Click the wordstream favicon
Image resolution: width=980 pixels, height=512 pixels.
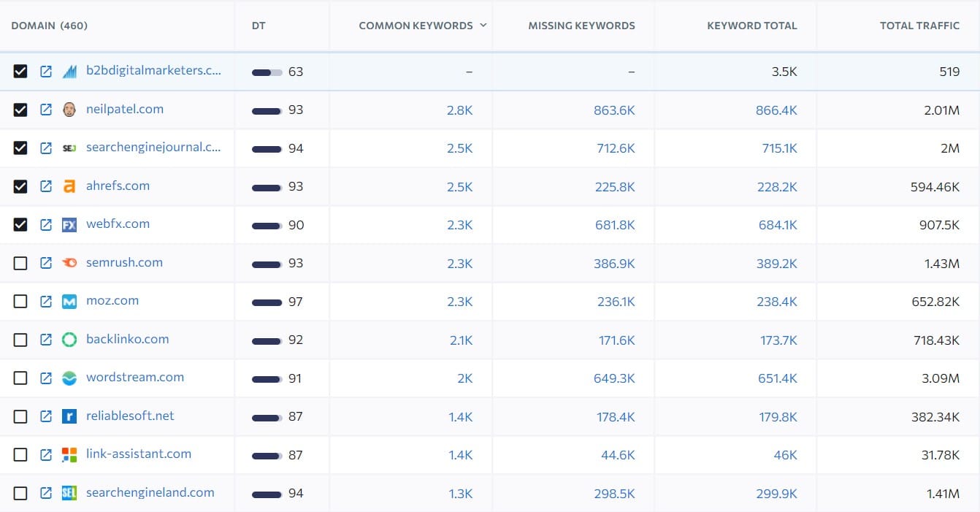69,378
